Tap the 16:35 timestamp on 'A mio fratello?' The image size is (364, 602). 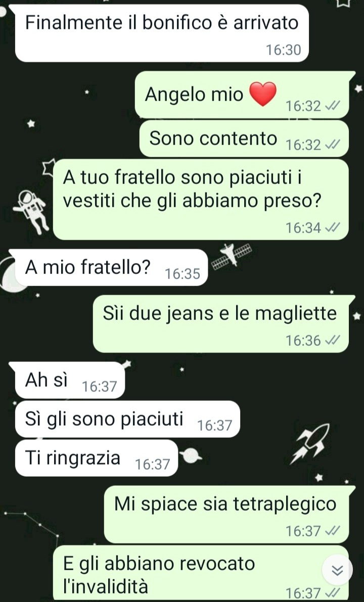[183, 274]
